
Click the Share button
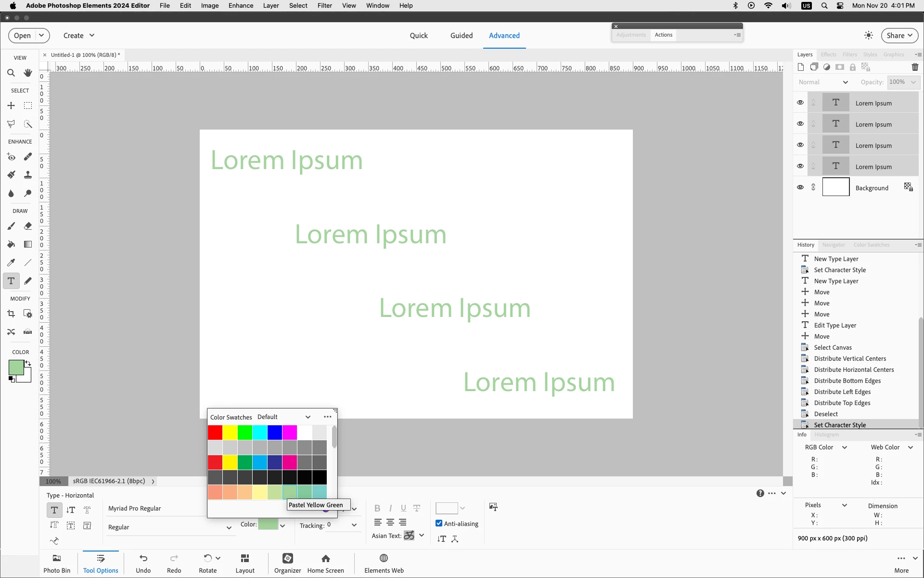pos(899,36)
